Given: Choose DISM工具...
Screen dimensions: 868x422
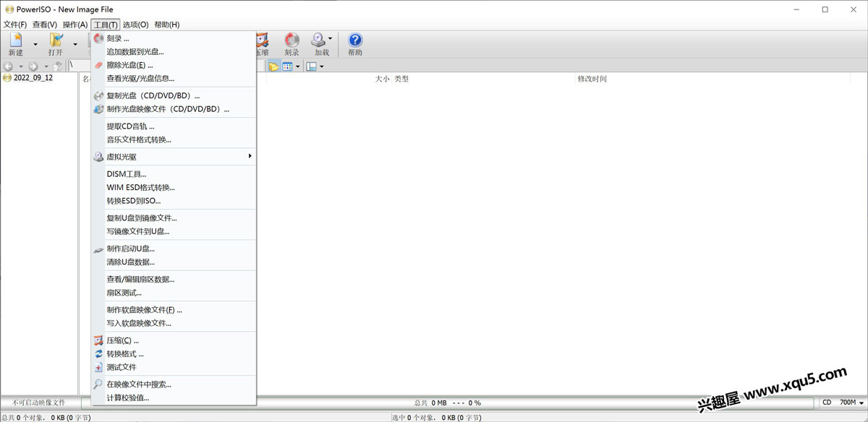Looking at the screenshot, I should [174, 174].
